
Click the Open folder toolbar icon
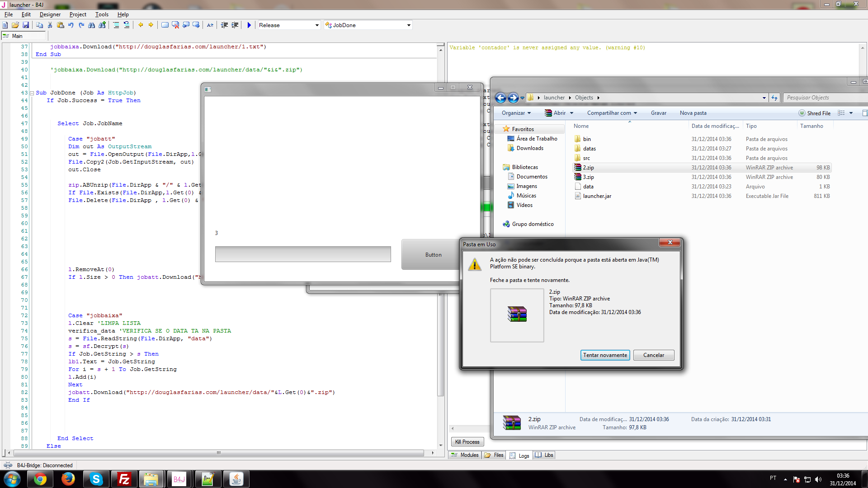pos(15,25)
